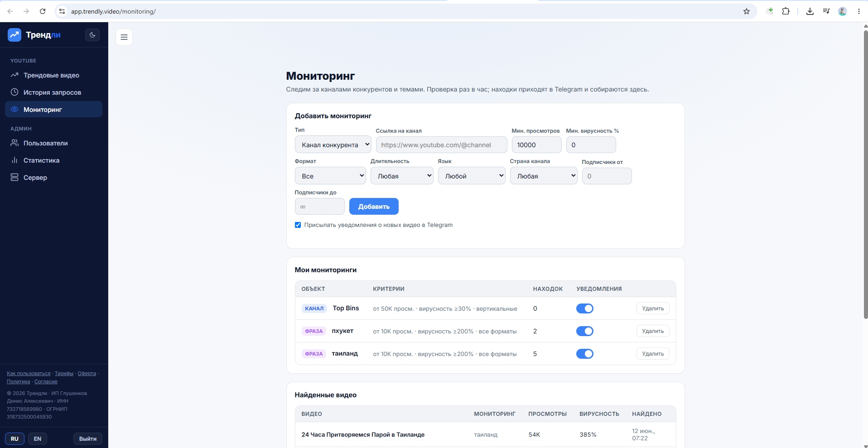Click the green extension icon in toolbar

[770, 11]
